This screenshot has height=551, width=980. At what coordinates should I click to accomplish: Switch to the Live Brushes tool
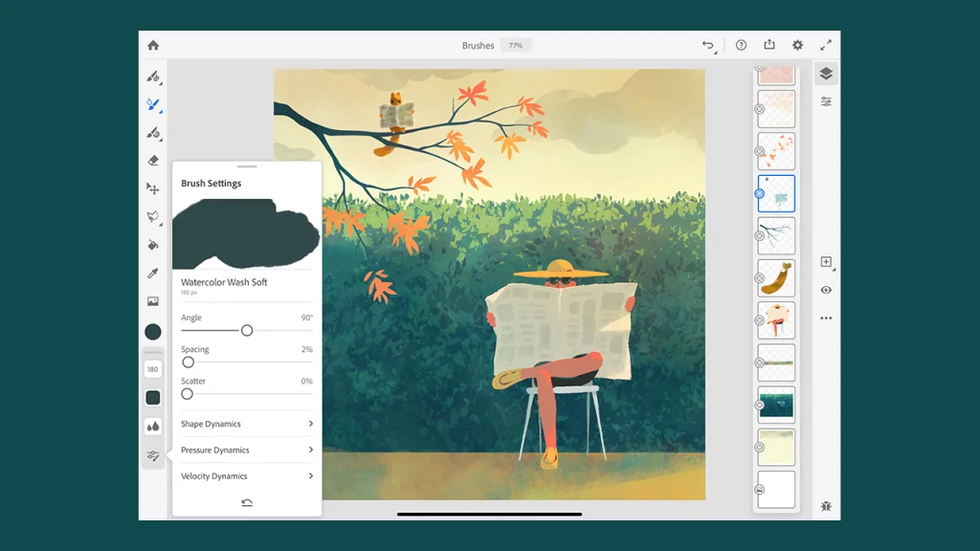pyautogui.click(x=153, y=105)
